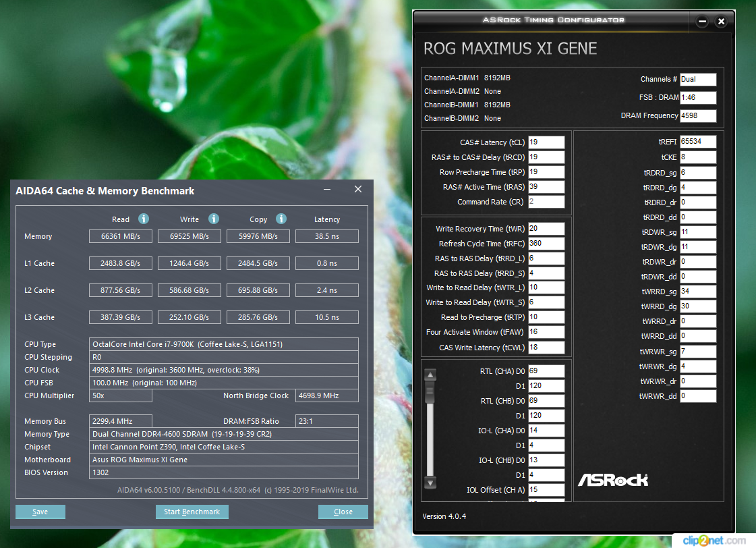Select the RAS# to CAS# Delay (tRCD) field
The image size is (756, 548).
click(x=546, y=157)
